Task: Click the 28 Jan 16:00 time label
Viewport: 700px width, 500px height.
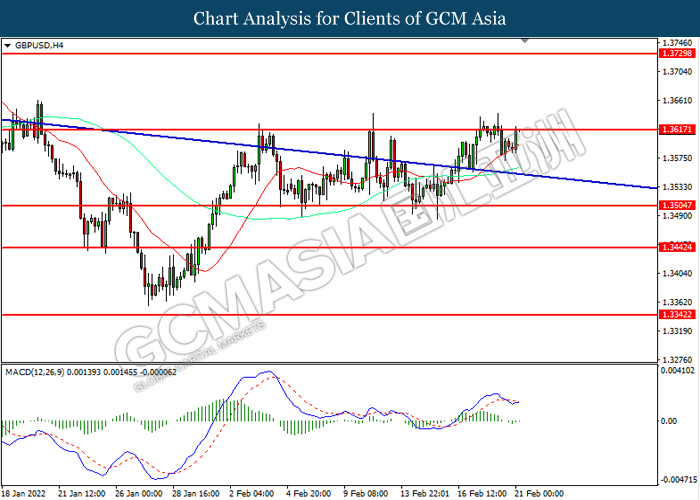Action: (196, 493)
